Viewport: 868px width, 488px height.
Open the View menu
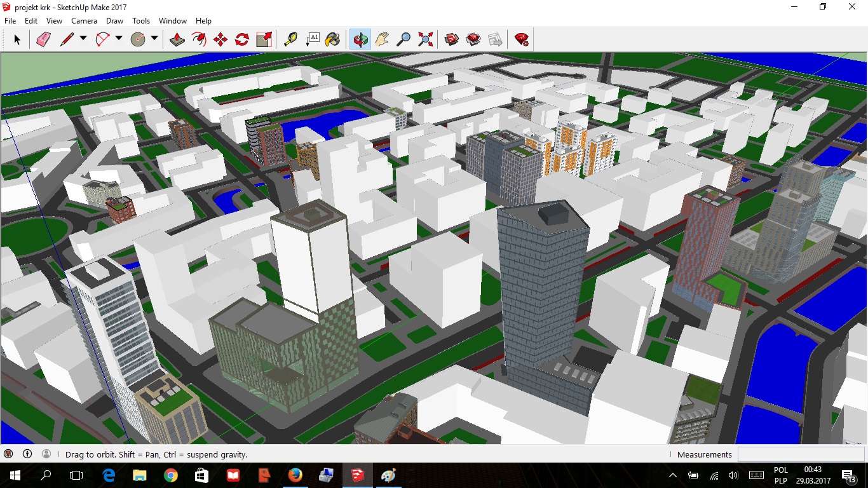(x=55, y=21)
